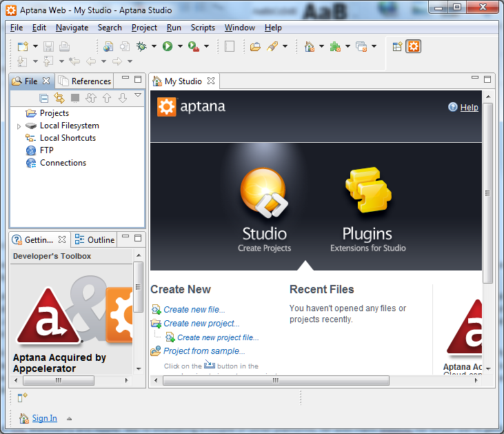The height and width of the screenshot is (434, 504).
Task: Open the Search flashlight dropdown arrow
Action: point(285,46)
